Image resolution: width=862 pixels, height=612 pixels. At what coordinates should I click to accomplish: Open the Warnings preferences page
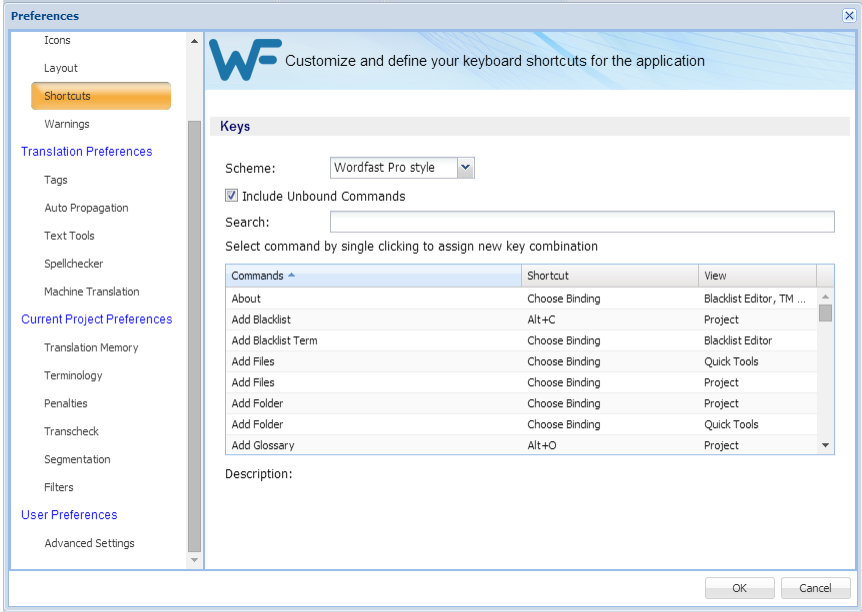tap(67, 124)
